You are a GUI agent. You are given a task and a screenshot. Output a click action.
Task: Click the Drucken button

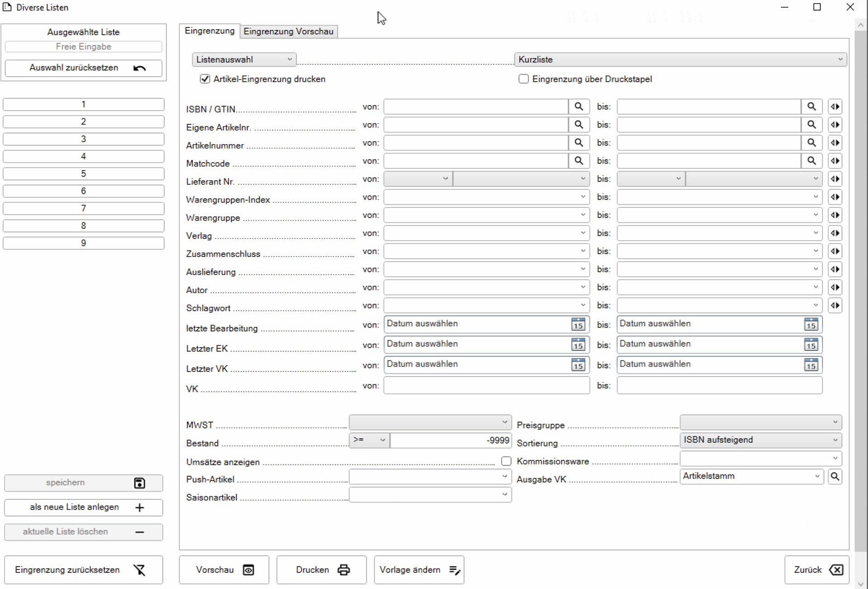(x=322, y=570)
